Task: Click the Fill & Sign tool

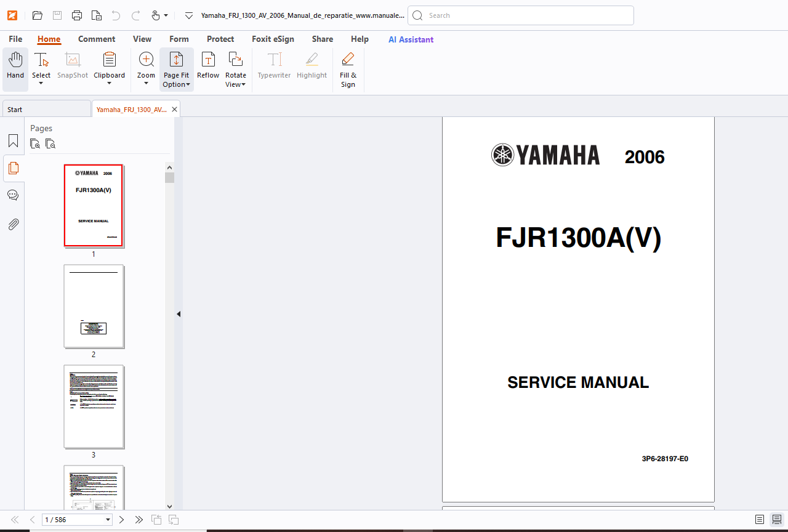Action: coord(348,70)
